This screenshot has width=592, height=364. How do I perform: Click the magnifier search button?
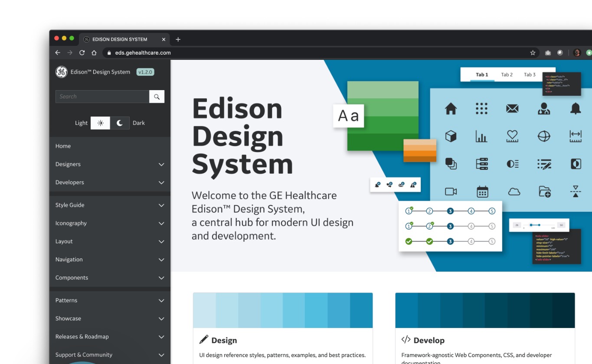click(x=157, y=97)
